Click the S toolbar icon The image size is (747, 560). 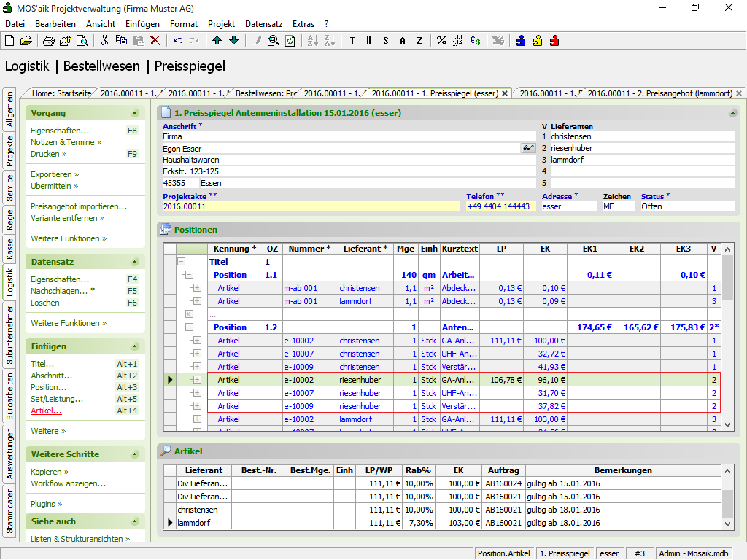coord(385,41)
